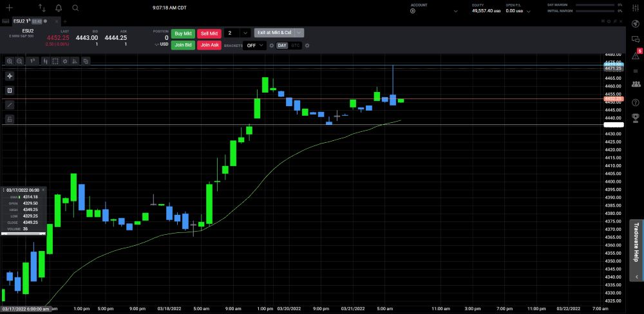The image size is (644, 314).
Task: Expand the Exit at Mkt & Cxl arrow
Action: click(299, 33)
